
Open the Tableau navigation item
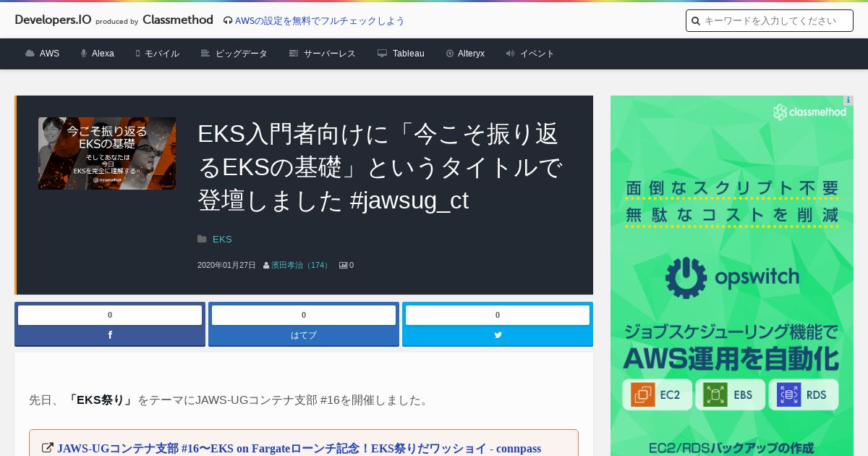point(401,54)
